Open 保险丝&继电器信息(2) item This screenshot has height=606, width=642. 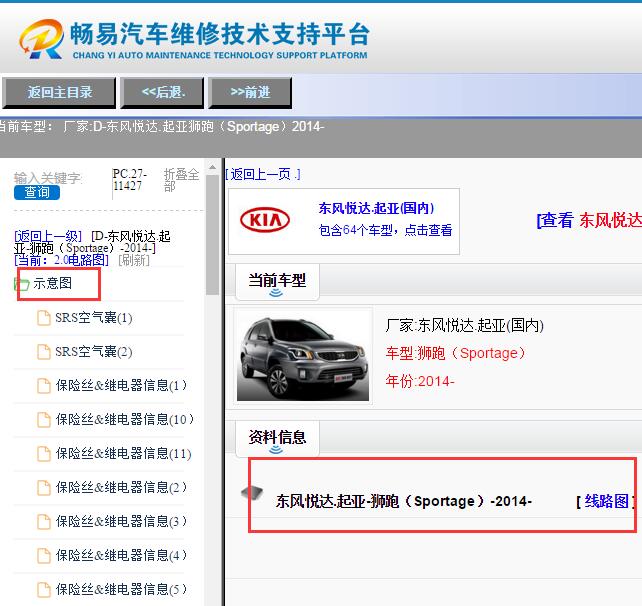(121, 488)
